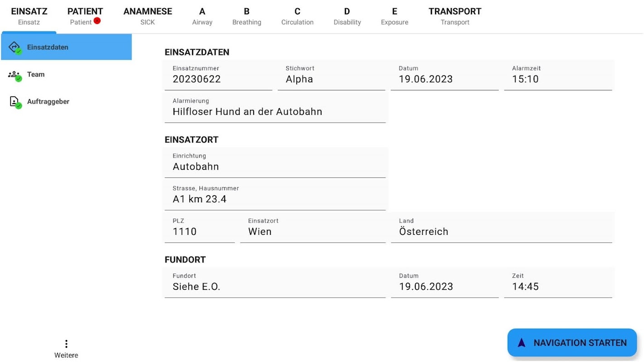644x362 pixels.
Task: Go to the Airway tab
Action: pos(202,16)
